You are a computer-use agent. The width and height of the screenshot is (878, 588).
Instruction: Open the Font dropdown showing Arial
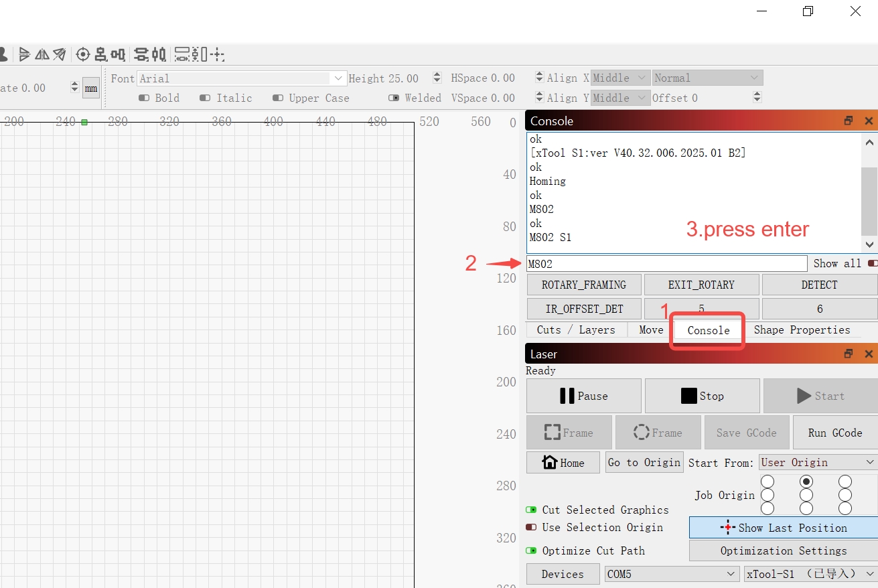click(241, 78)
